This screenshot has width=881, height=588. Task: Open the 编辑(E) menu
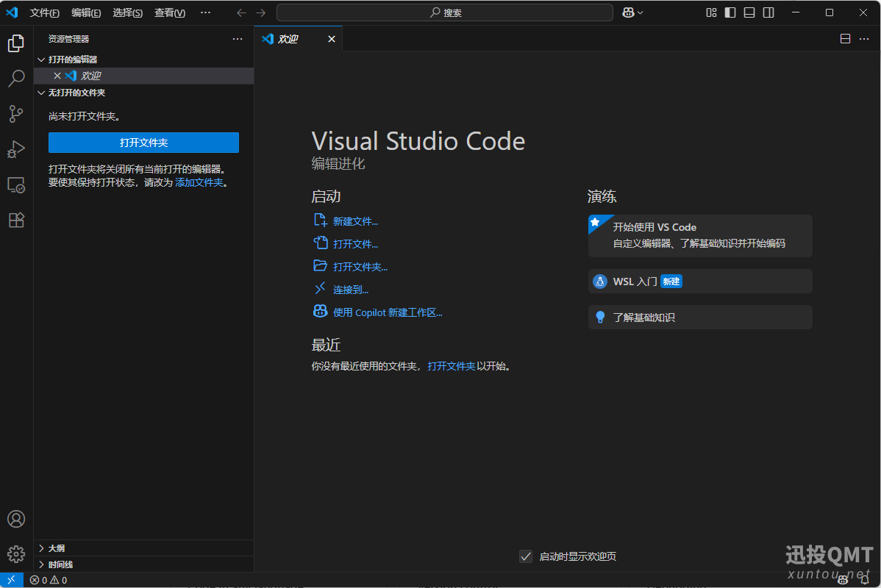pos(86,12)
